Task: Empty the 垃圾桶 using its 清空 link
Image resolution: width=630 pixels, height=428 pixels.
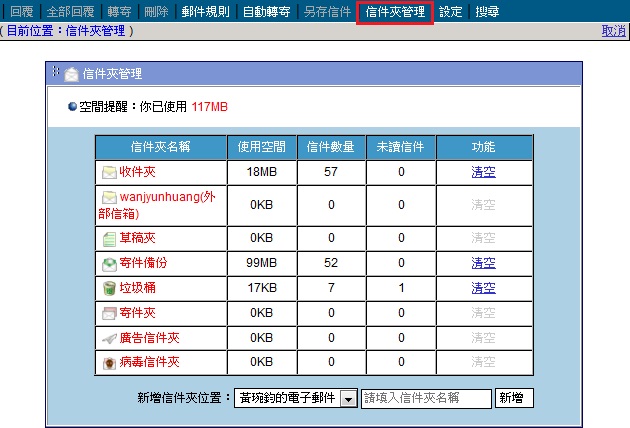Action: click(483, 288)
